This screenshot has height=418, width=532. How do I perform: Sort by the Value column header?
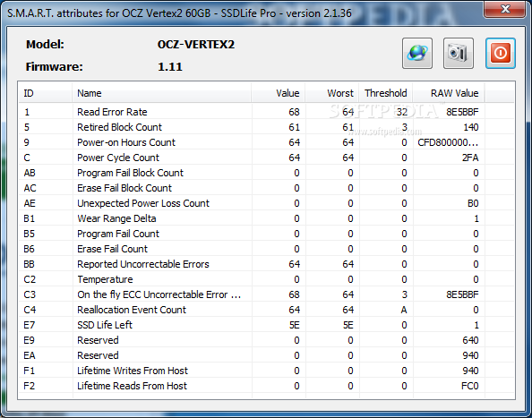click(x=279, y=93)
